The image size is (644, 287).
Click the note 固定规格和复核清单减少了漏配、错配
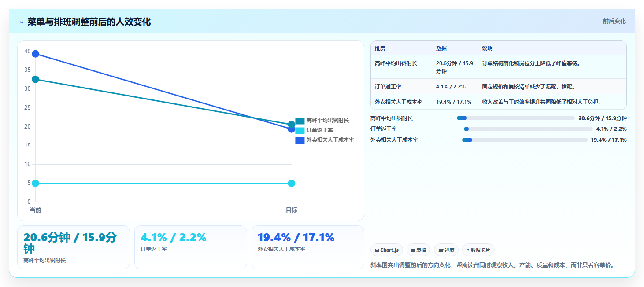coord(529,87)
